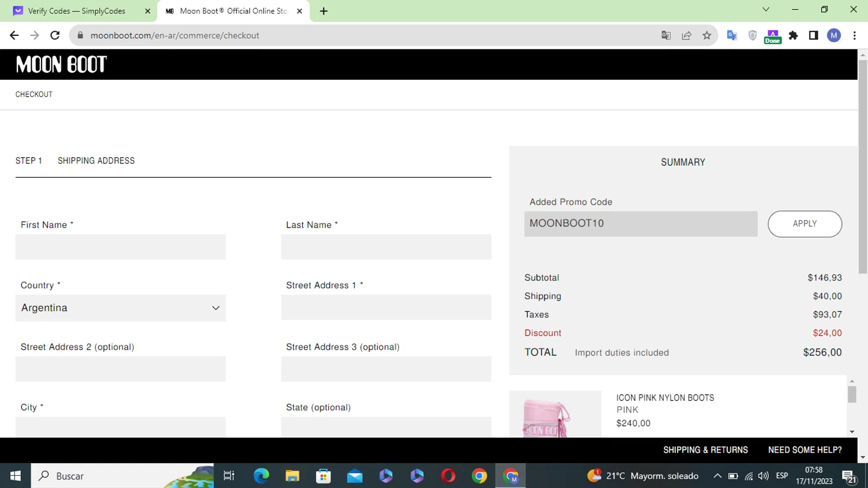Close the Verify Codes SimplyCodes tab
Screen dimensions: 868x488
148,11
